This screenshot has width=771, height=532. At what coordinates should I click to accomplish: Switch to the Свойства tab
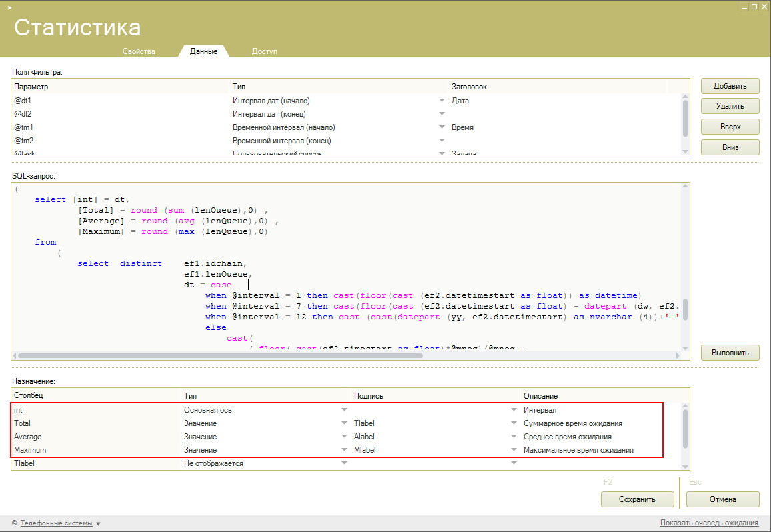pos(139,51)
